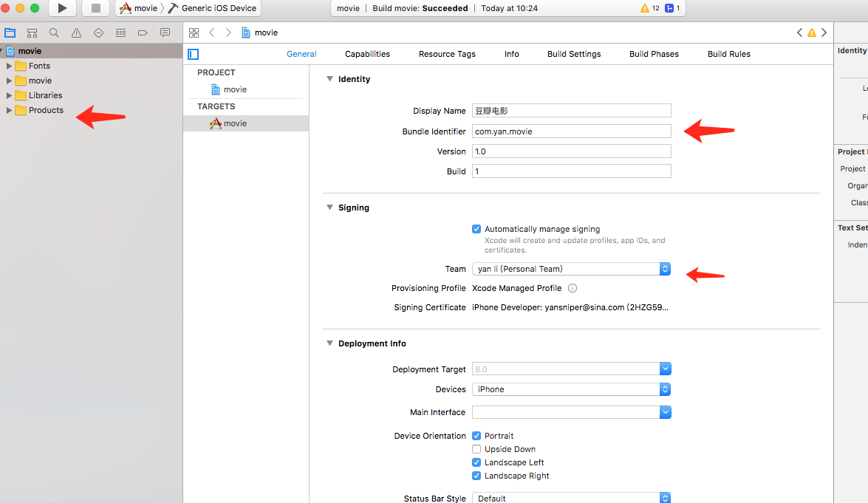The width and height of the screenshot is (868, 503).
Task: Disable Automatically manage signing checkbox
Action: pyautogui.click(x=476, y=229)
